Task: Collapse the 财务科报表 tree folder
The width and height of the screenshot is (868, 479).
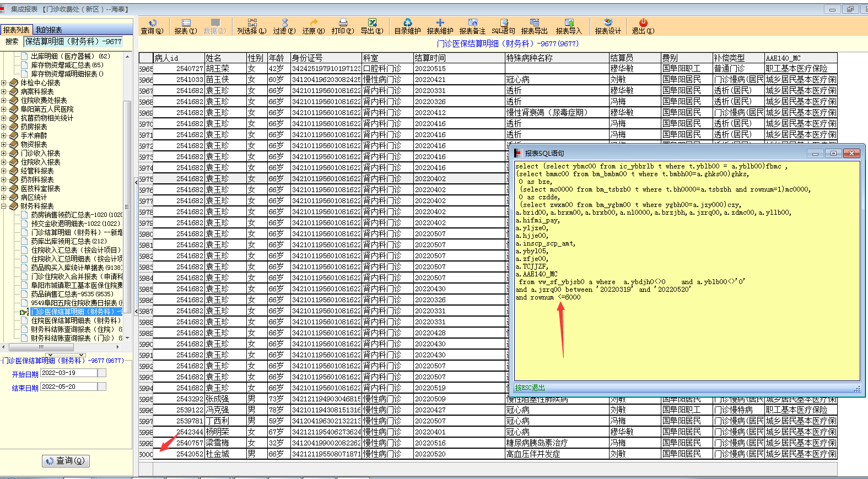Action: pos(4,206)
